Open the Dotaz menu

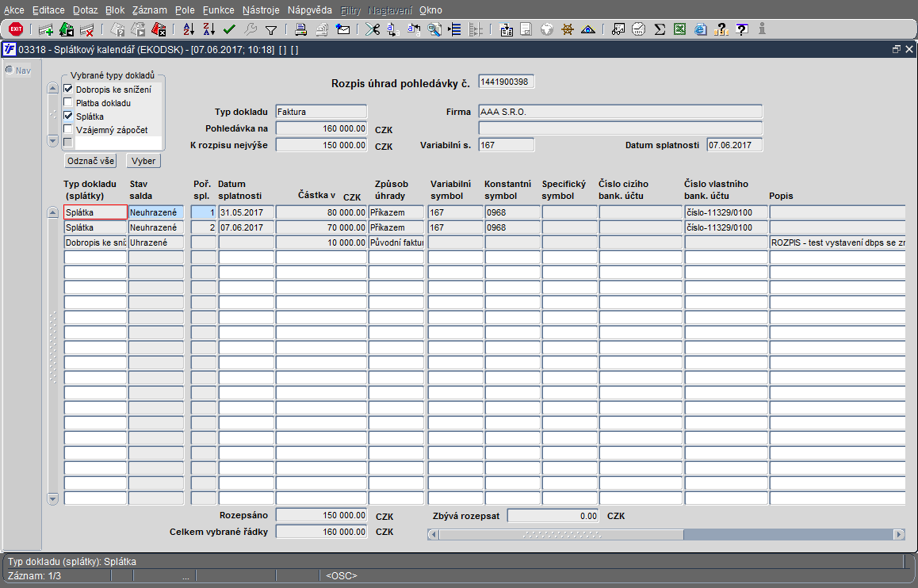coord(86,10)
